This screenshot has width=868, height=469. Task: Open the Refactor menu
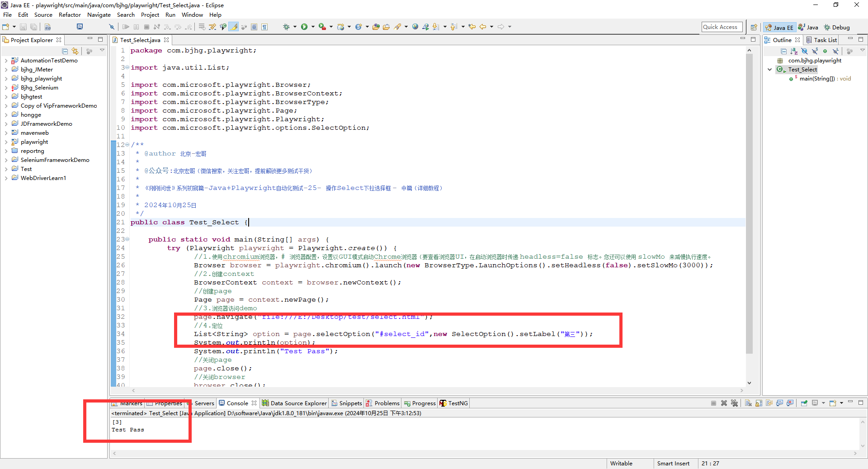(70, 14)
